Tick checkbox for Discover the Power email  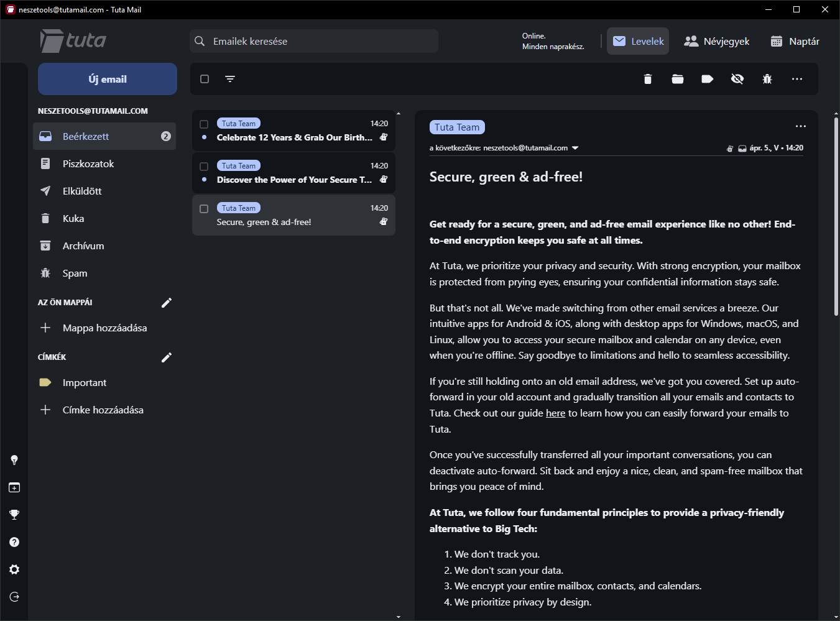(204, 167)
